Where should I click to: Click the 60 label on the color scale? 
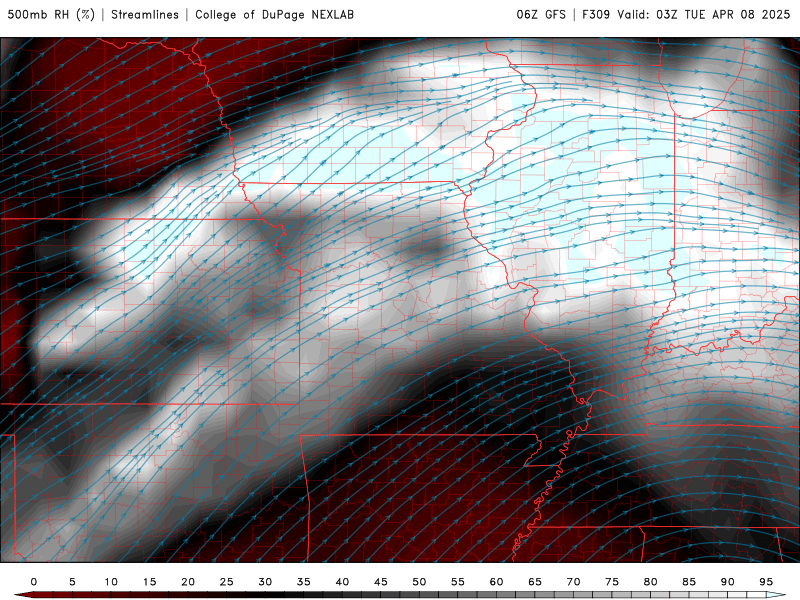496,582
